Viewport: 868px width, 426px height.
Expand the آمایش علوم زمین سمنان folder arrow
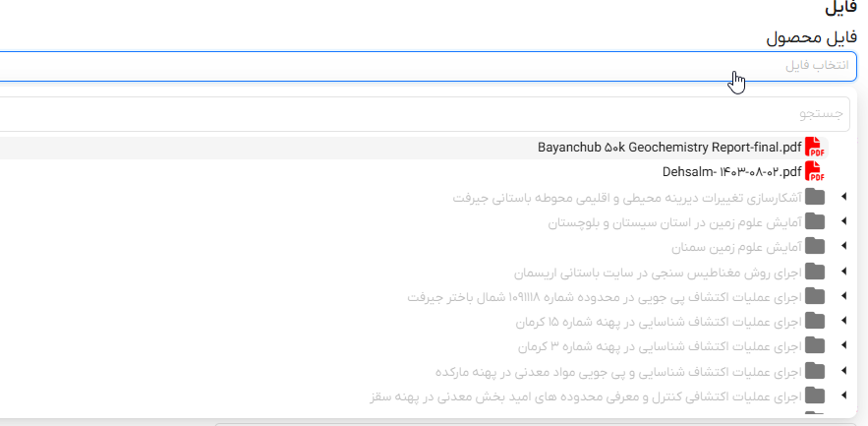coord(843,247)
